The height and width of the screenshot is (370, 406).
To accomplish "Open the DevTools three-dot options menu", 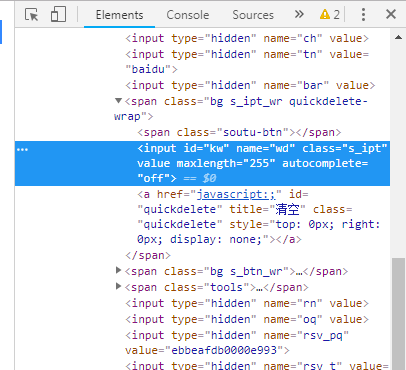I will coord(363,15).
